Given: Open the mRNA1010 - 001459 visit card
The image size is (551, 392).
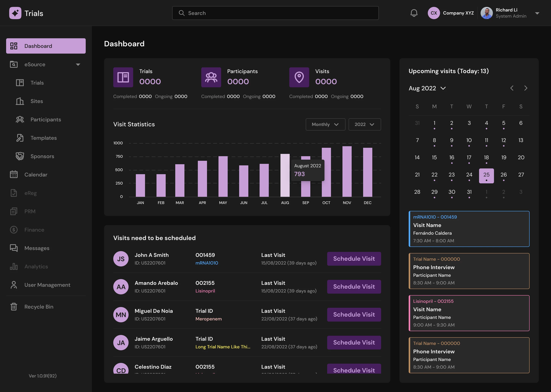Looking at the screenshot, I should [469, 229].
